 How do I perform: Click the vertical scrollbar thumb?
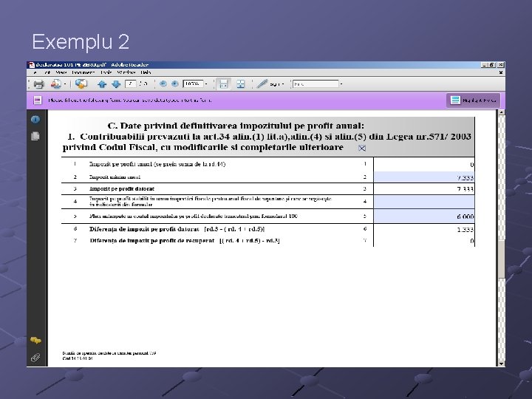click(x=502, y=260)
